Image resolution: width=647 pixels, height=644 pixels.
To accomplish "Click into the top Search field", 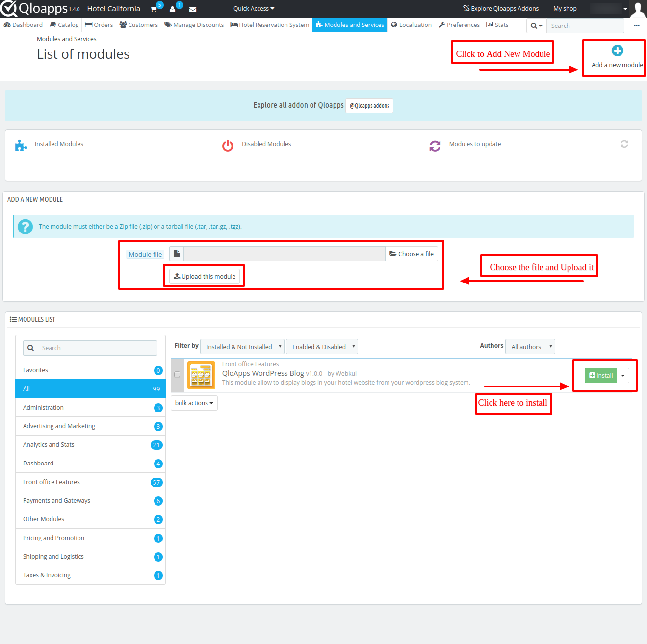I will point(586,26).
